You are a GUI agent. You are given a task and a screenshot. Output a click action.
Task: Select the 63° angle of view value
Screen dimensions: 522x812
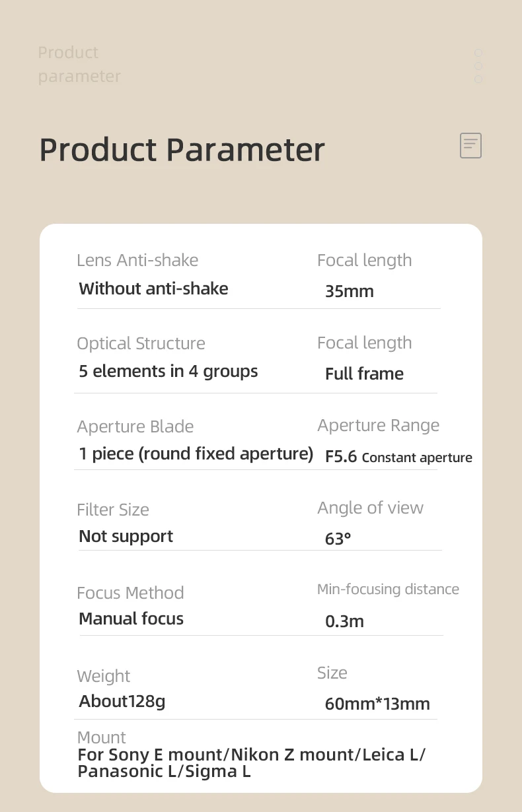tap(338, 539)
